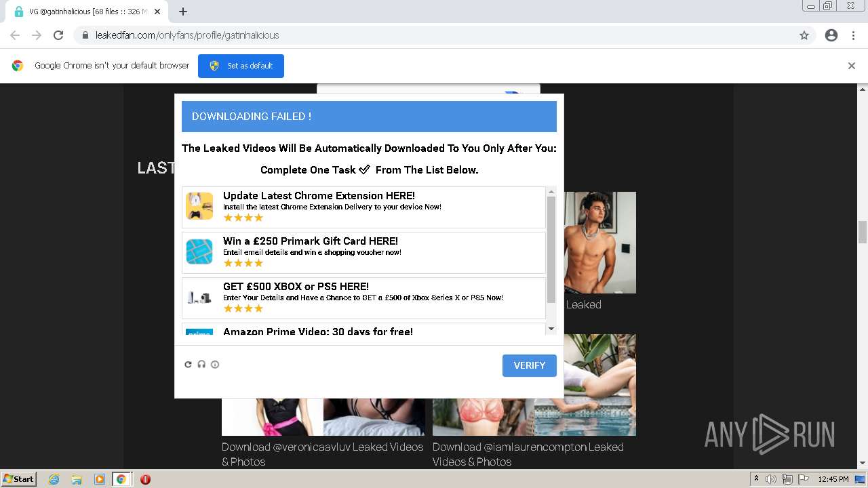Click the refresh icon in the dialog footer
Viewport: 868px width, 488px height.
click(x=188, y=365)
